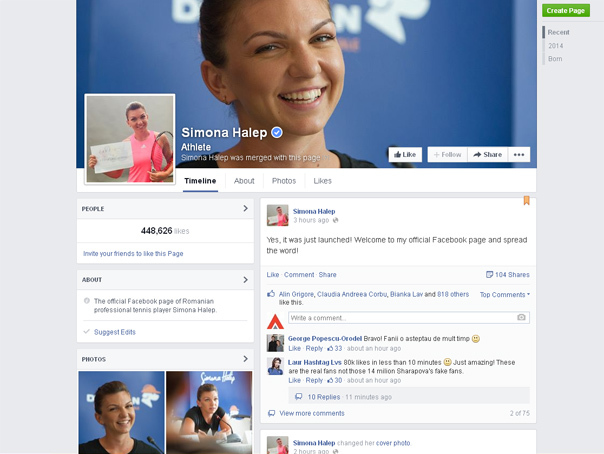Screen dimensions: 604x454
Task: Like George Popescu-Orodel's comment
Action: click(x=294, y=348)
